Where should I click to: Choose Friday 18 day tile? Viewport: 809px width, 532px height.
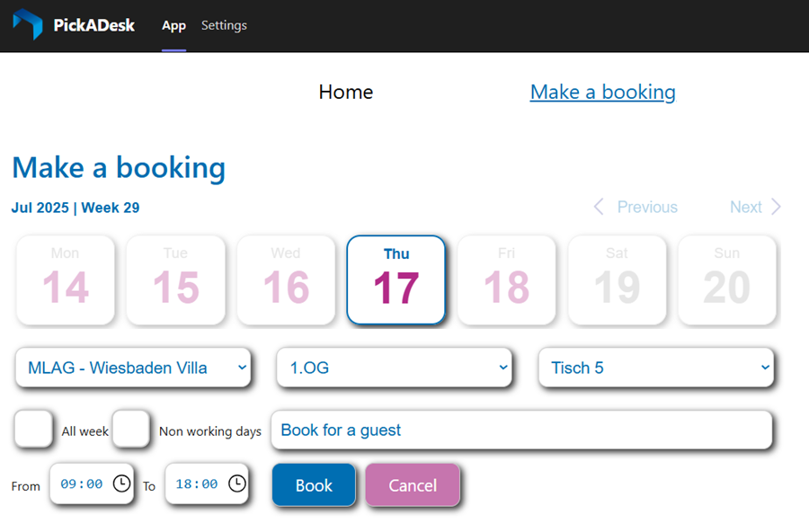pyautogui.click(x=507, y=279)
